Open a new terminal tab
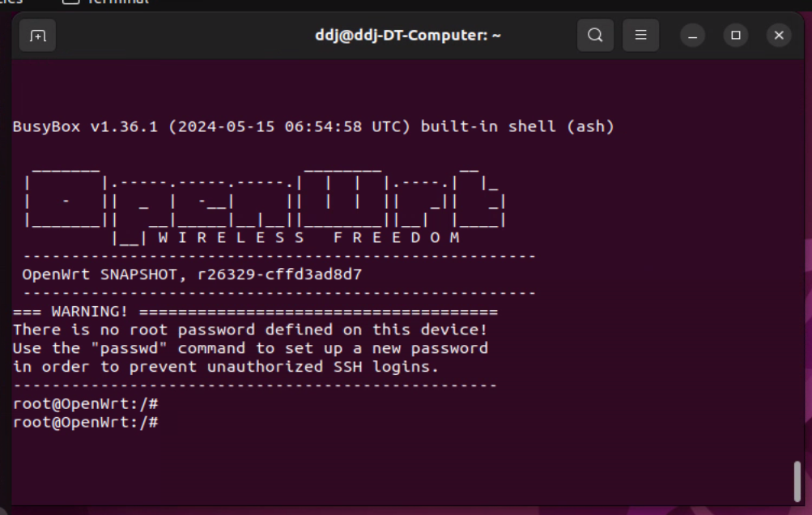Screen dimensions: 812x515 37,36
